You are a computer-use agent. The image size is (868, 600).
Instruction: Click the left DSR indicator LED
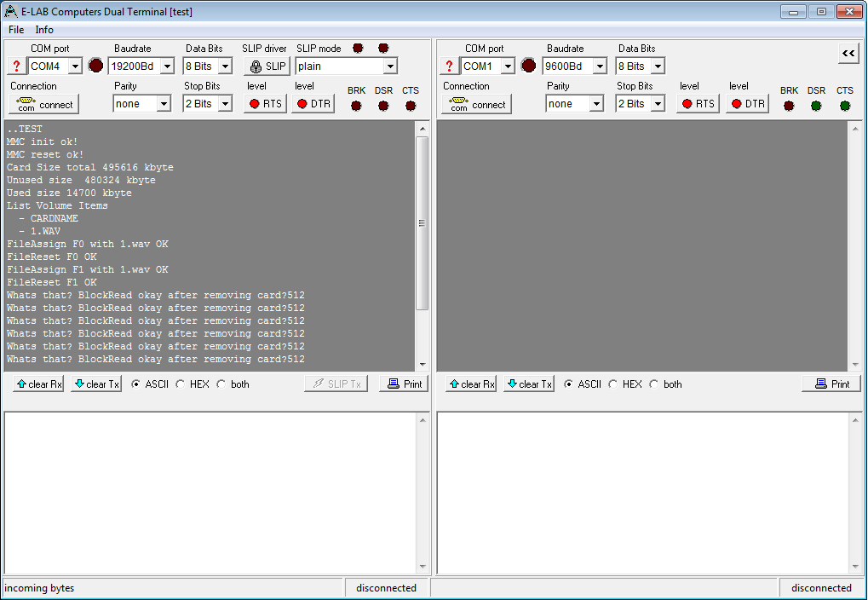point(383,106)
